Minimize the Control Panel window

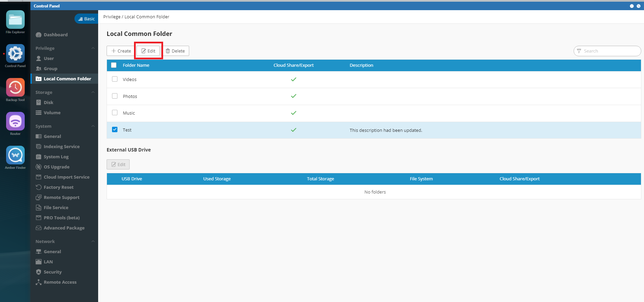coord(631,6)
